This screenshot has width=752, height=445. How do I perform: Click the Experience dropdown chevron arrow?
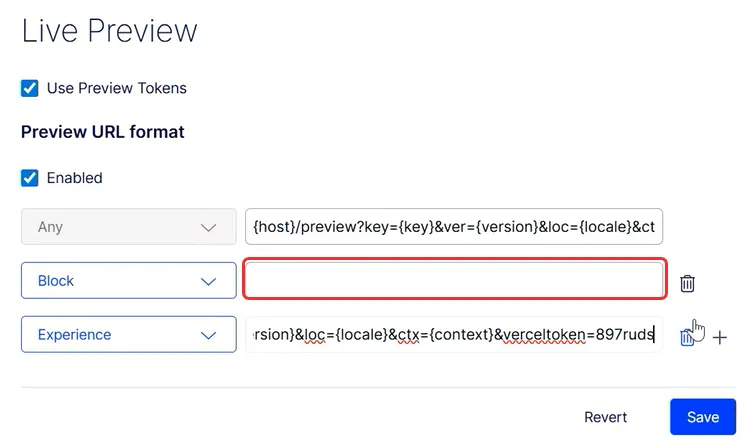[208, 335]
